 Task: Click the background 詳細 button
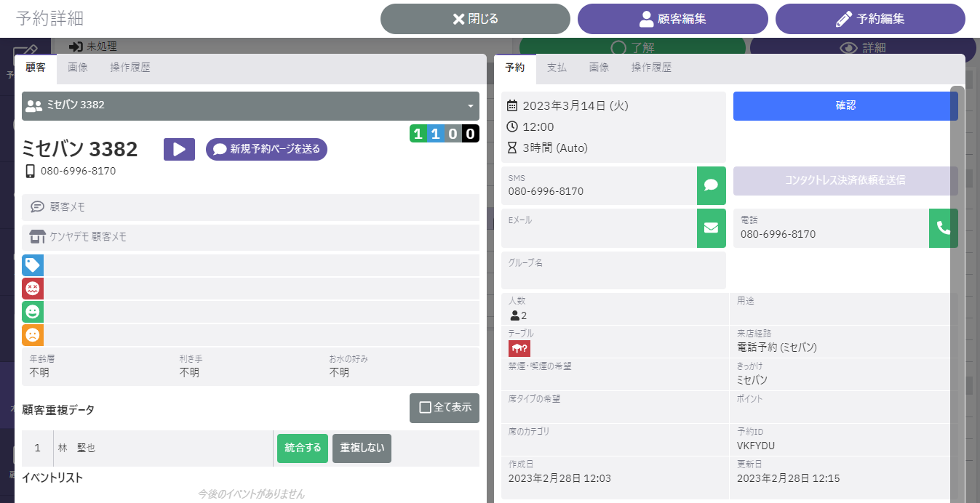point(862,47)
